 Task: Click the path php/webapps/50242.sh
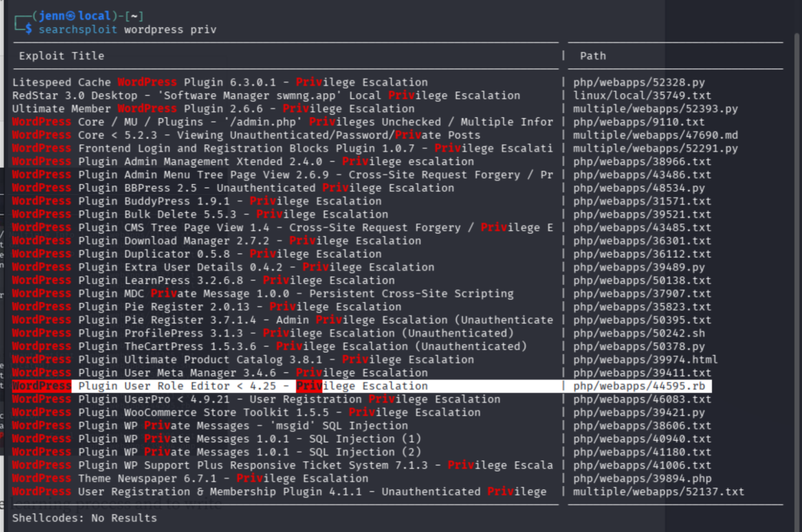639,333
